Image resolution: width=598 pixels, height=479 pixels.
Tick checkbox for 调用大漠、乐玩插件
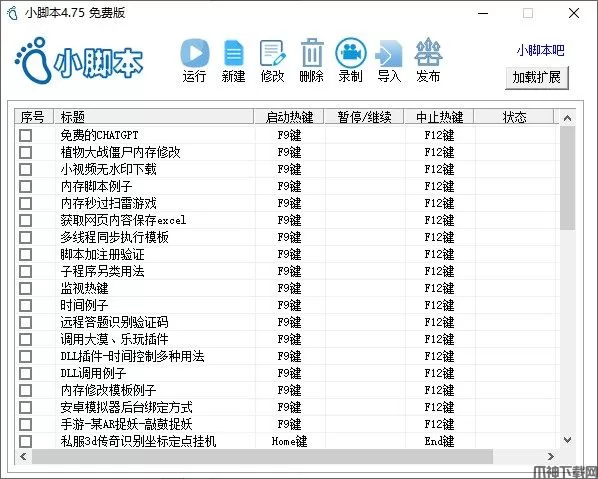pos(26,339)
